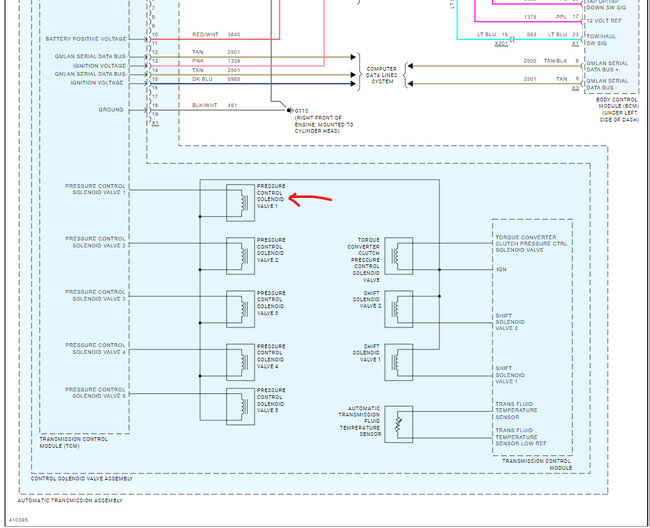This screenshot has width=650, height=528.
Task: Click the Pressure Control Solenoid Valve 1 coil symbol
Action: pyautogui.click(x=240, y=203)
